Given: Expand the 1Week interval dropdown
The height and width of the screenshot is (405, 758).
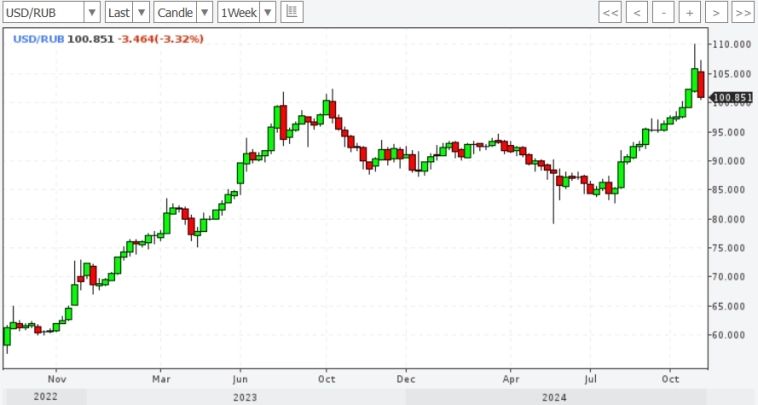Looking at the screenshot, I should (267, 13).
